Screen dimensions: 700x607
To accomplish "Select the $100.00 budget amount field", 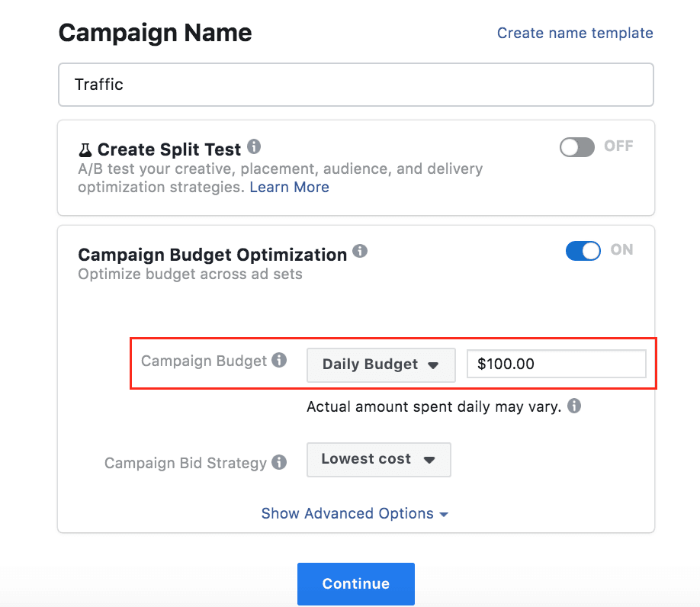I will pyautogui.click(x=556, y=364).
